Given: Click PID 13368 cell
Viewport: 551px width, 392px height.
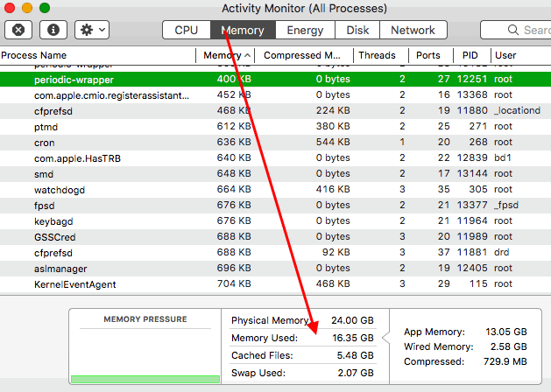Looking at the screenshot, I should point(472,94).
